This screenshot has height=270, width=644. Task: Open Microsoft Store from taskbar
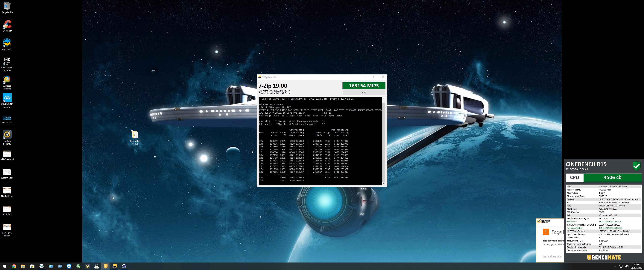click(32, 266)
